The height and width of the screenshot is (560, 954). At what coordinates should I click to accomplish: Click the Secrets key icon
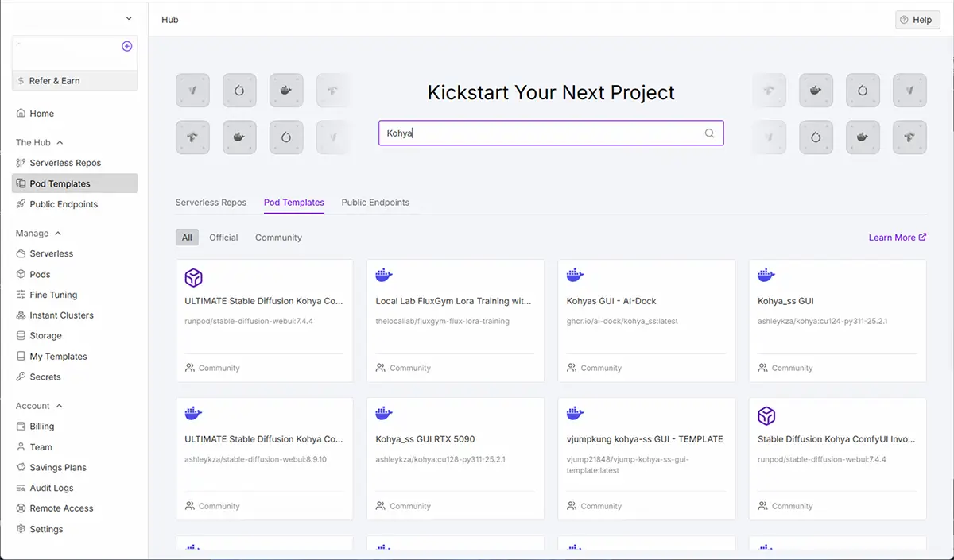tap(21, 377)
